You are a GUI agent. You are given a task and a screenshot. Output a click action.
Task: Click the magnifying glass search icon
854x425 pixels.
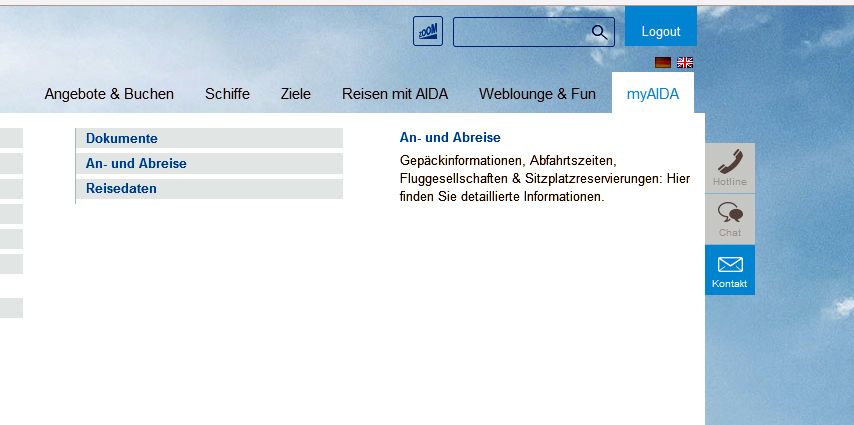point(599,32)
